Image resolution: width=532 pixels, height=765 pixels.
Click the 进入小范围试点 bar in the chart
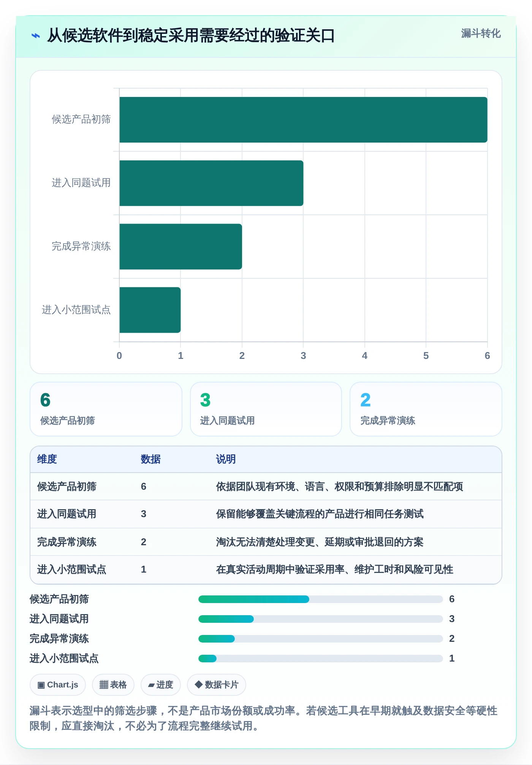click(150, 310)
